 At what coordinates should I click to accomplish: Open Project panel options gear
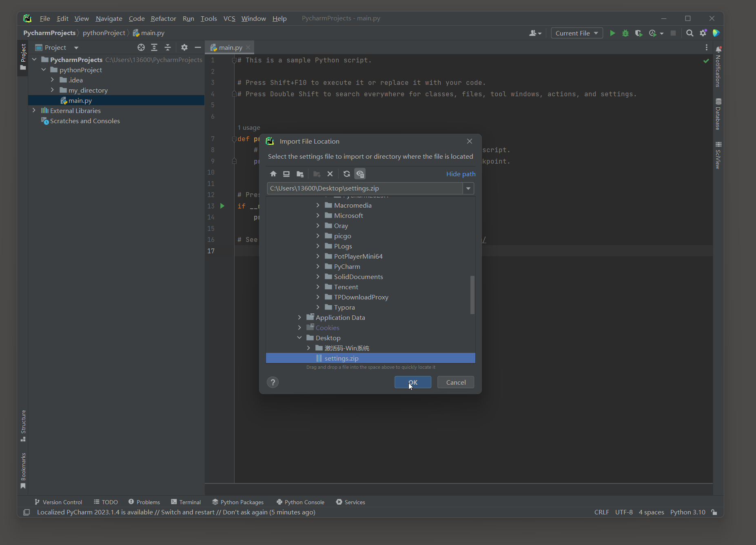pyautogui.click(x=184, y=47)
